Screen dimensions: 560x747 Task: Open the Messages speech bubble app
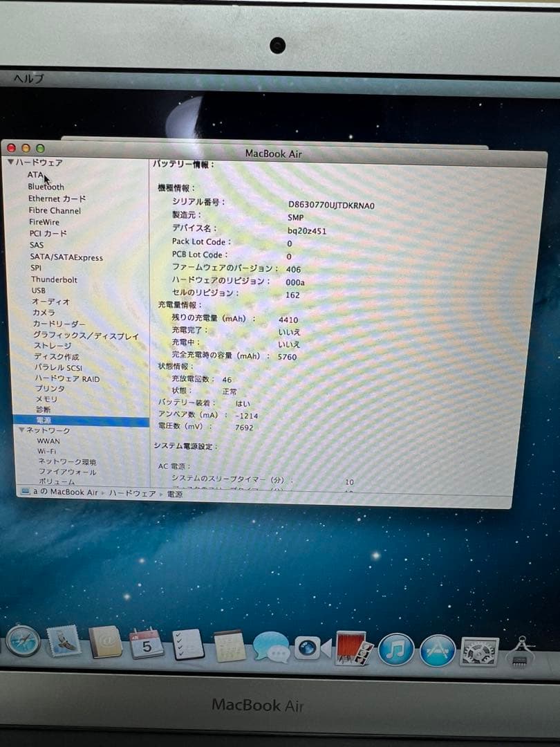click(x=271, y=647)
